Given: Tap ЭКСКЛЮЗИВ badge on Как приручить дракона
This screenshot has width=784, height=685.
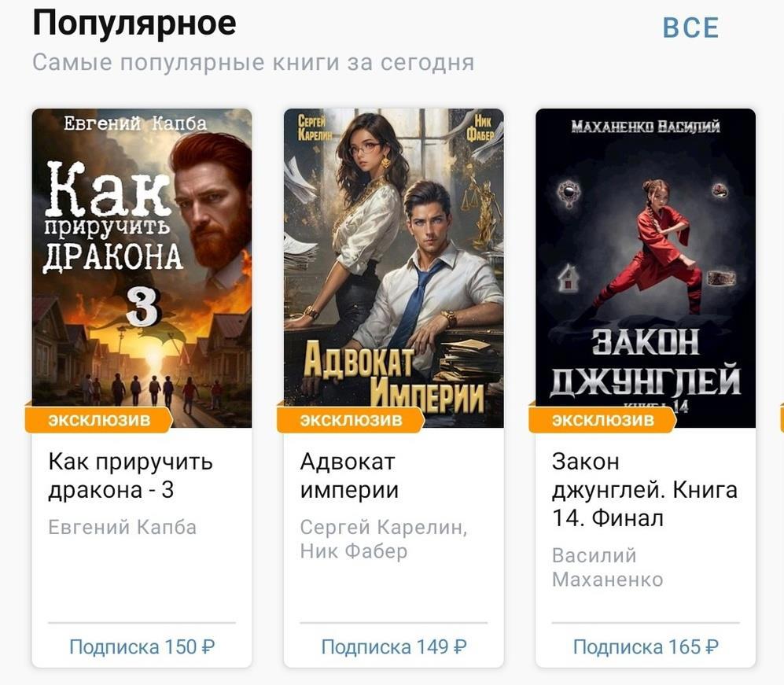Looking at the screenshot, I should (99, 420).
